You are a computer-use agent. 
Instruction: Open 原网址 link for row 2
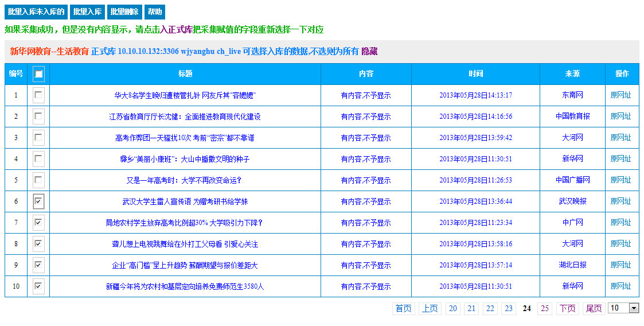pos(620,117)
